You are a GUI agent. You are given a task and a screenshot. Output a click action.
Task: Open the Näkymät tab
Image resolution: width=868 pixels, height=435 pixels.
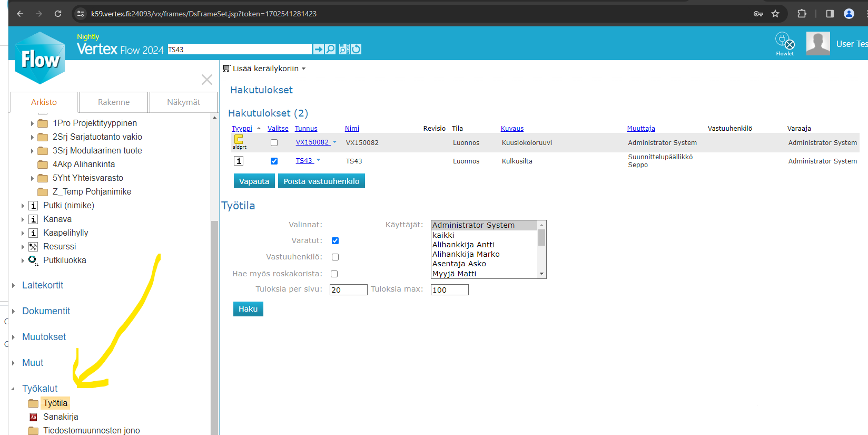[183, 102]
